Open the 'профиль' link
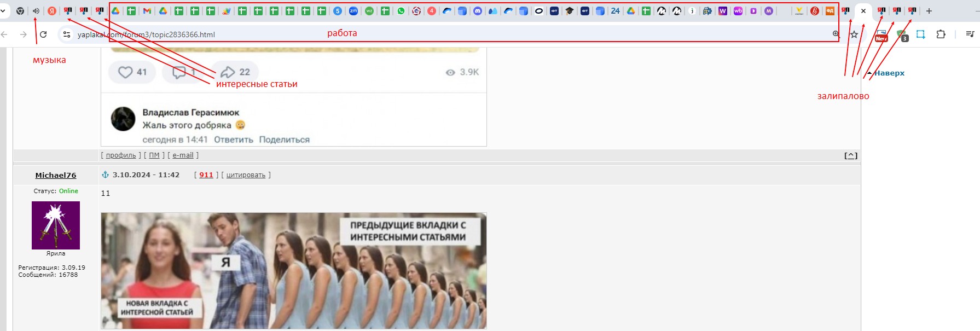 point(121,155)
